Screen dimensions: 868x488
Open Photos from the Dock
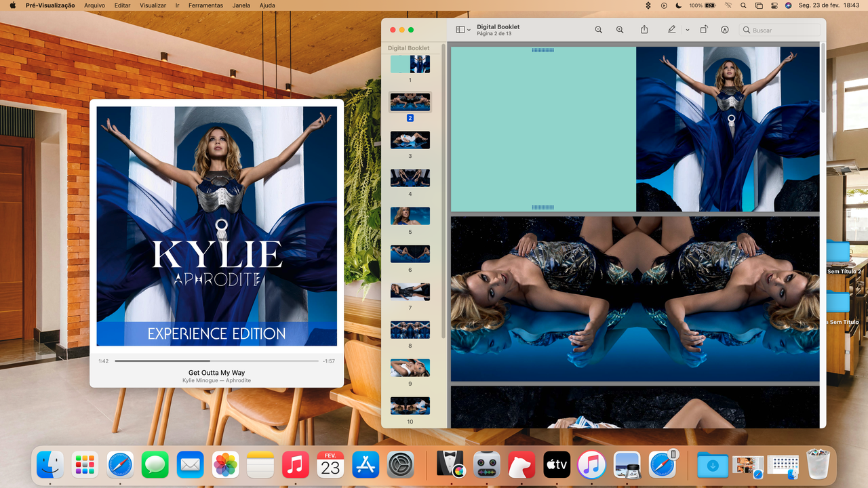[x=225, y=465]
